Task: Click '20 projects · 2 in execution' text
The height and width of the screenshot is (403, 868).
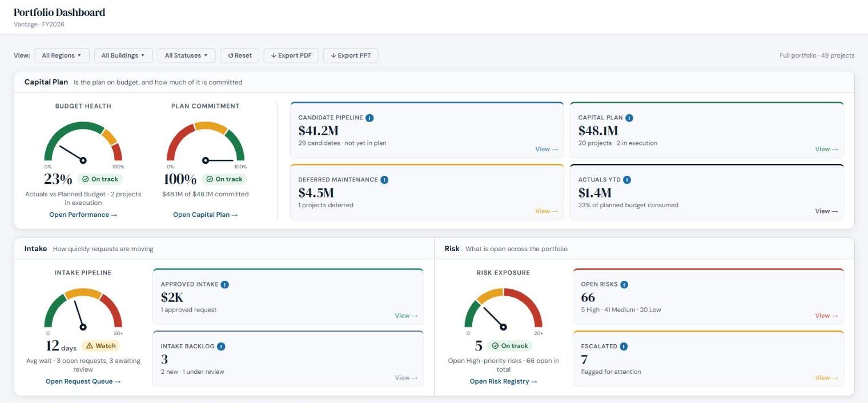Action: pyautogui.click(x=618, y=143)
